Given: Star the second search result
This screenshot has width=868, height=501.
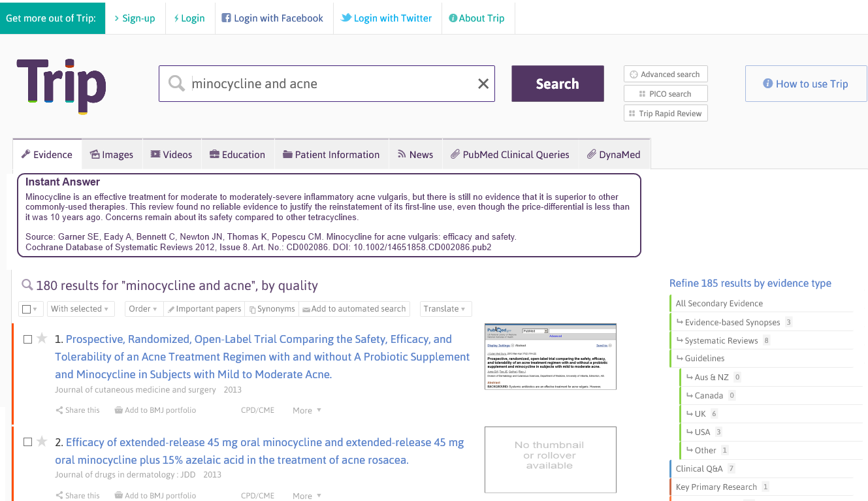Looking at the screenshot, I should coord(42,442).
